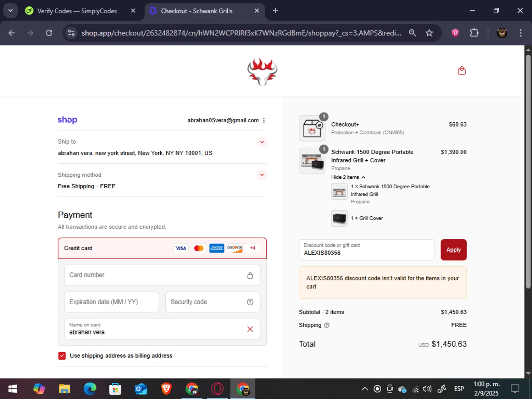This screenshot has height=399, width=532.
Task: Launch Brave browser from taskbar
Action: [166, 389]
